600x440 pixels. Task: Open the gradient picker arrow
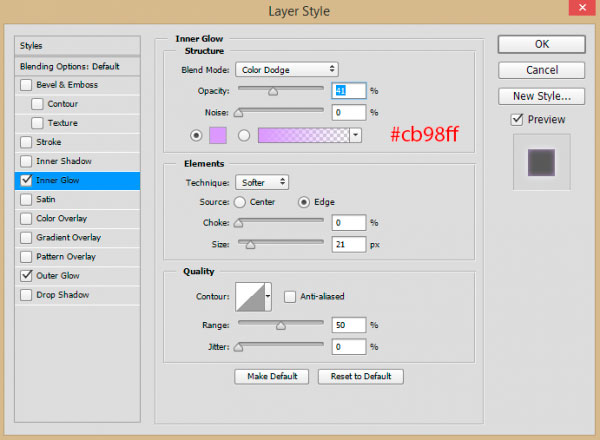[x=355, y=135]
